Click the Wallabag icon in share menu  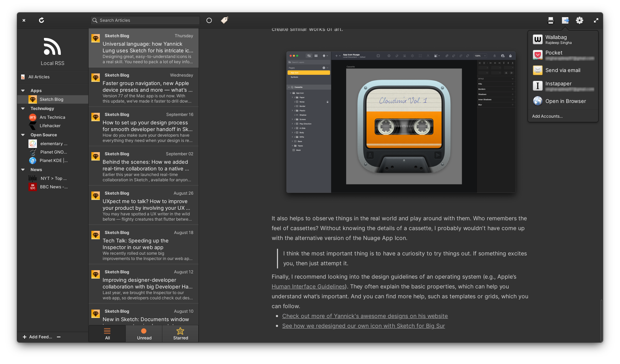click(x=537, y=39)
